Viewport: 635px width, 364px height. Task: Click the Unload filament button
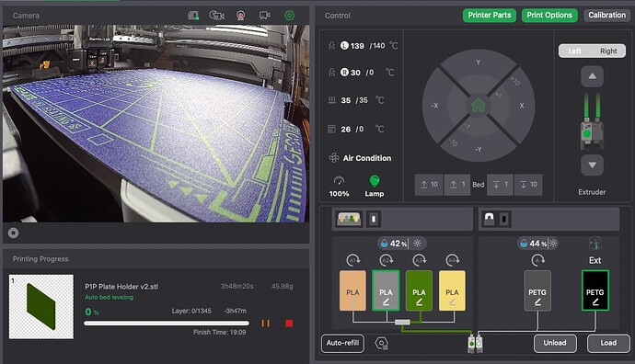[x=555, y=343]
